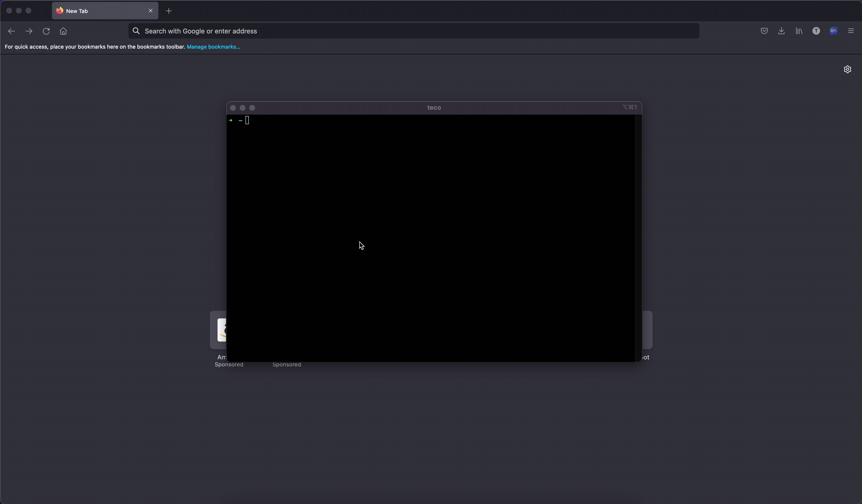The height and width of the screenshot is (504, 862).
Task: Click the teco terminal title bar
Action: point(434,108)
